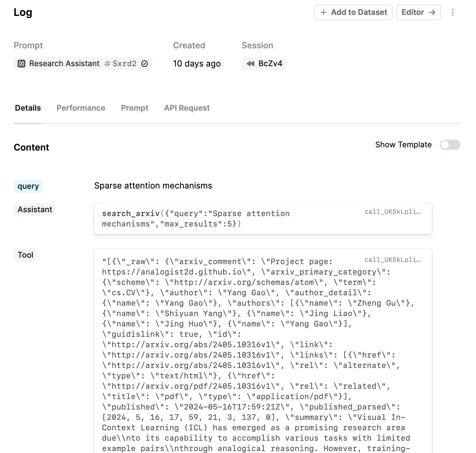Click the Show Template label text

pos(403,145)
